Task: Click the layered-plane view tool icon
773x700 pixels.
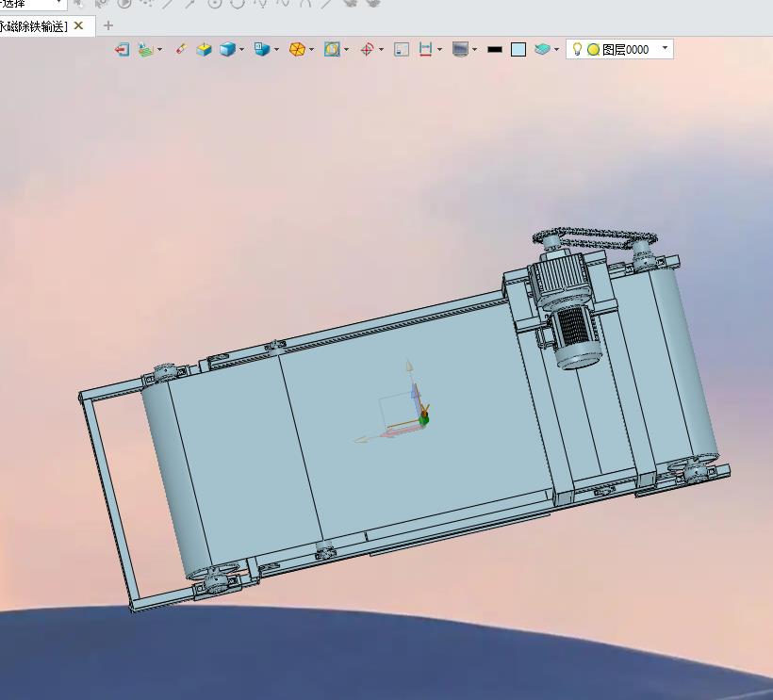Action: coord(145,49)
